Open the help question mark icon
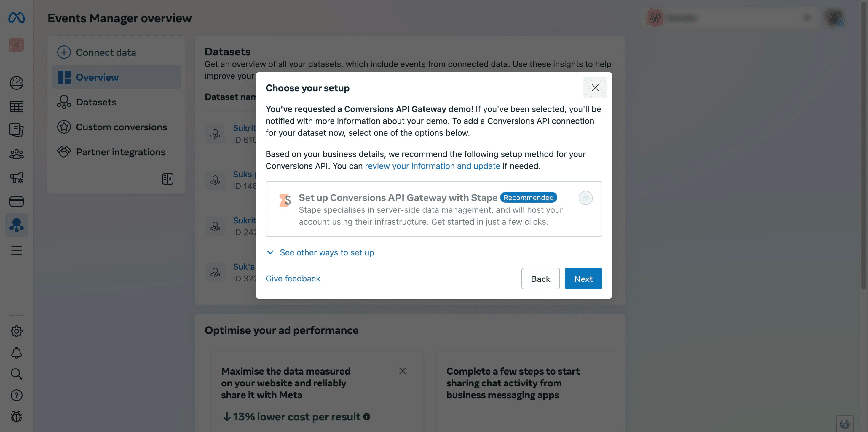This screenshot has width=868, height=432. (x=17, y=395)
